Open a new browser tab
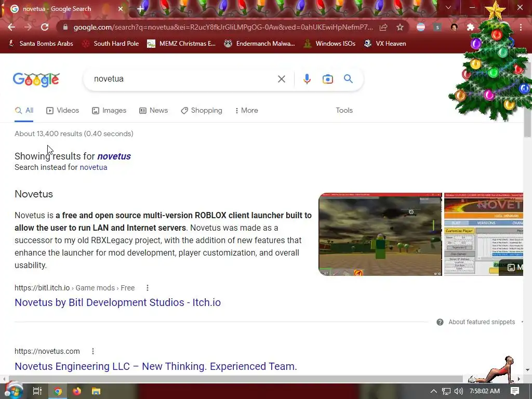The height and width of the screenshot is (399, 532). [140, 9]
